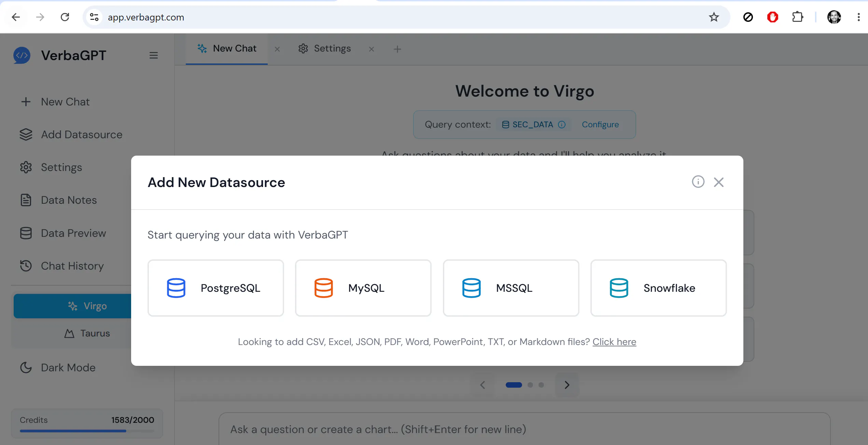Follow the 'Click here' file upload link

(x=614, y=342)
